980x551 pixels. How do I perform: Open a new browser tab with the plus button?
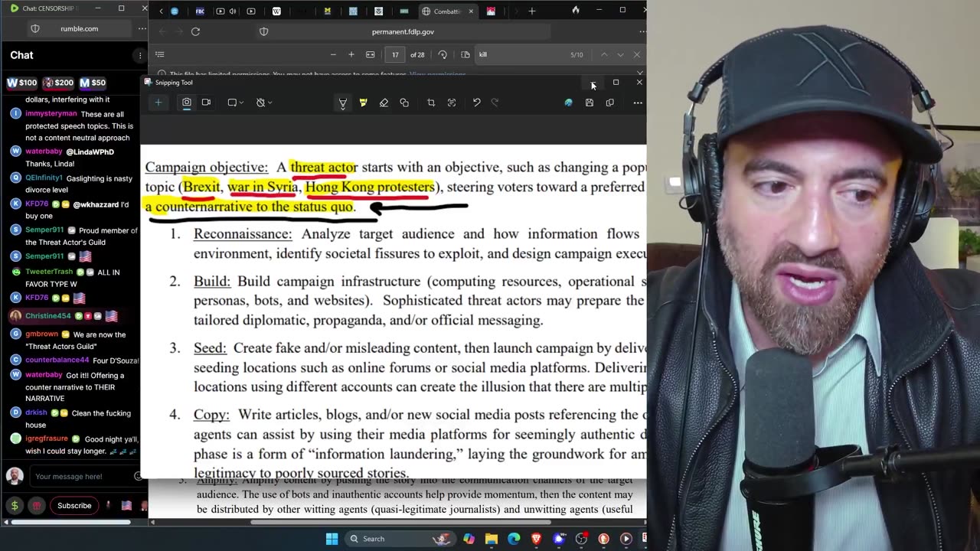(x=532, y=11)
